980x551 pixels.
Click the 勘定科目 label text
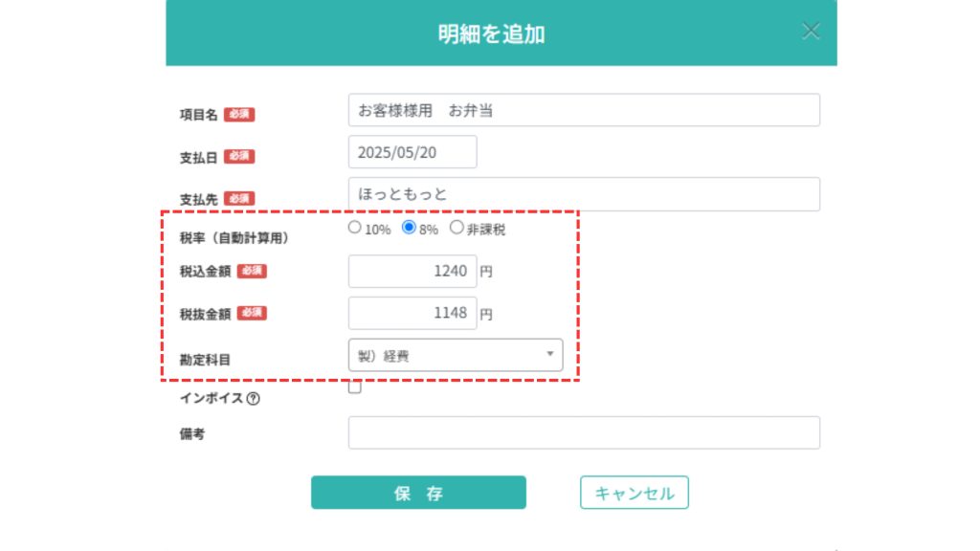point(205,360)
